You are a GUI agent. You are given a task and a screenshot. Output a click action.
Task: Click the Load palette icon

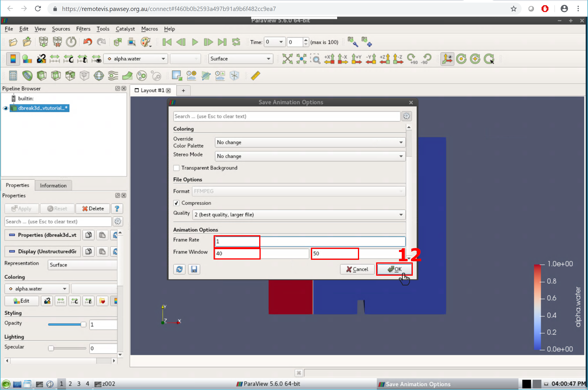(146, 42)
